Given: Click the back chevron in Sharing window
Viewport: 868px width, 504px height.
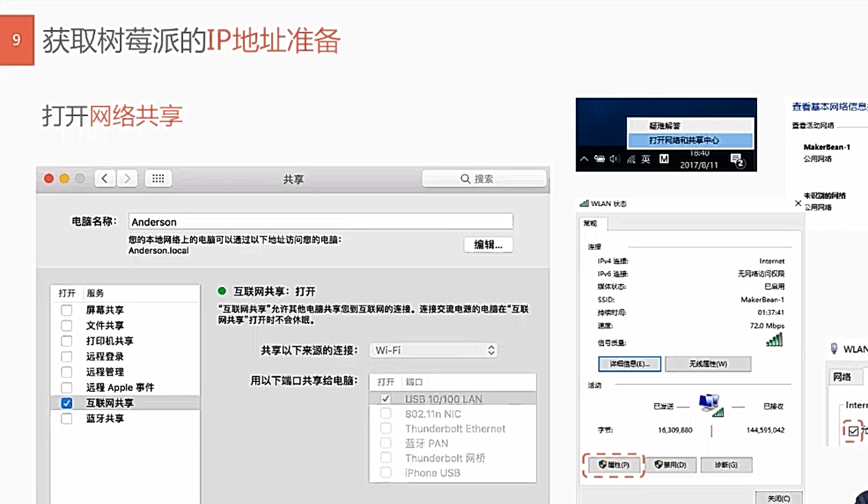Looking at the screenshot, I should [104, 178].
